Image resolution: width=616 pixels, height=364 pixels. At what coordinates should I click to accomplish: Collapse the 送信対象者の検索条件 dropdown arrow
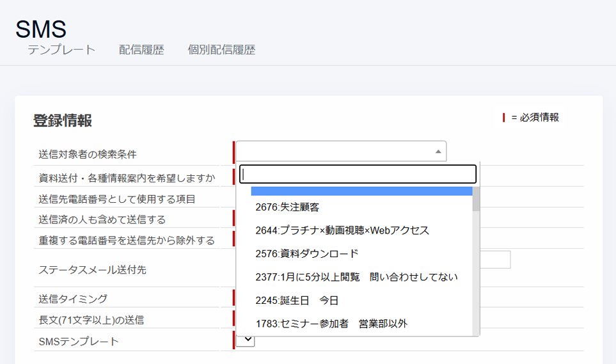pyautogui.click(x=438, y=152)
